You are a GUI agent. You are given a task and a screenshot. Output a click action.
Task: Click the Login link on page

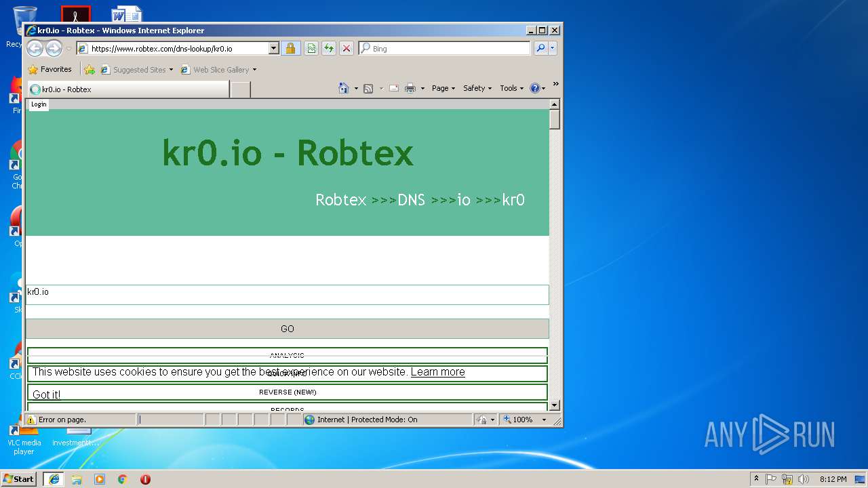coord(39,104)
